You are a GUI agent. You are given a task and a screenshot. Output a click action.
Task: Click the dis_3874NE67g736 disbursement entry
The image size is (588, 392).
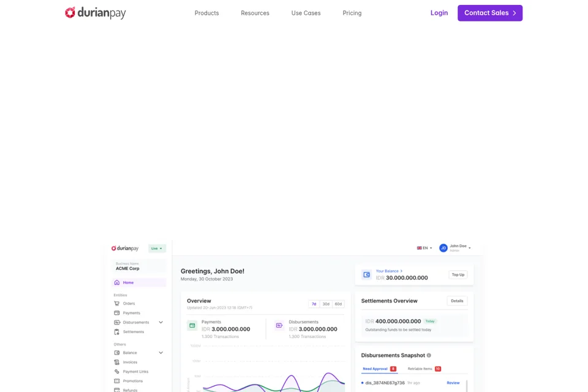click(x=385, y=383)
